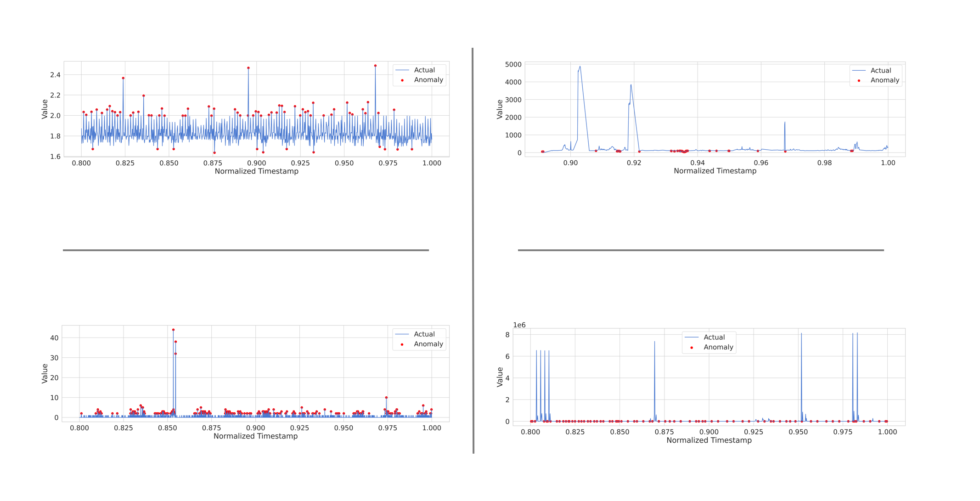Click the Normalized Timestamp label under top-right chart

pos(715,171)
